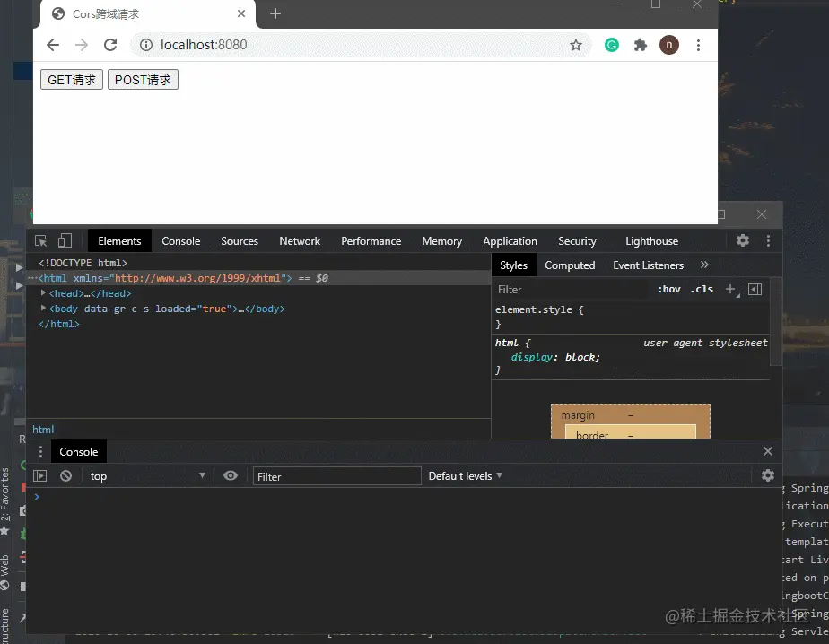Open the Extensions puzzle icon

641,45
